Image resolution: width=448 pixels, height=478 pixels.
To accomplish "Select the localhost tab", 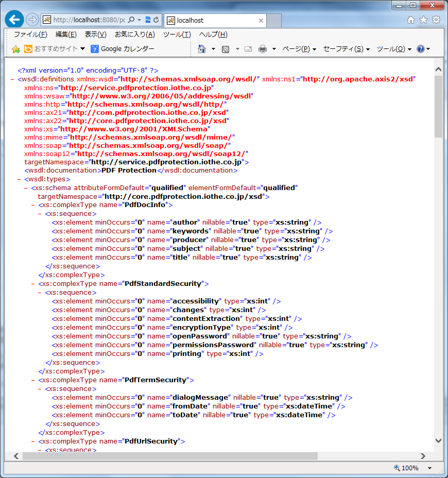I will click(x=215, y=21).
